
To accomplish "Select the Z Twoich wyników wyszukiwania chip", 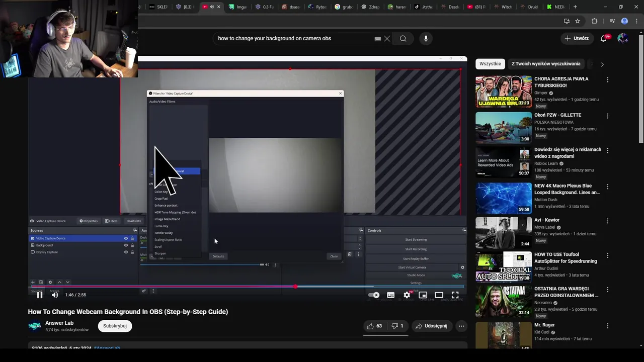I will pyautogui.click(x=546, y=64).
